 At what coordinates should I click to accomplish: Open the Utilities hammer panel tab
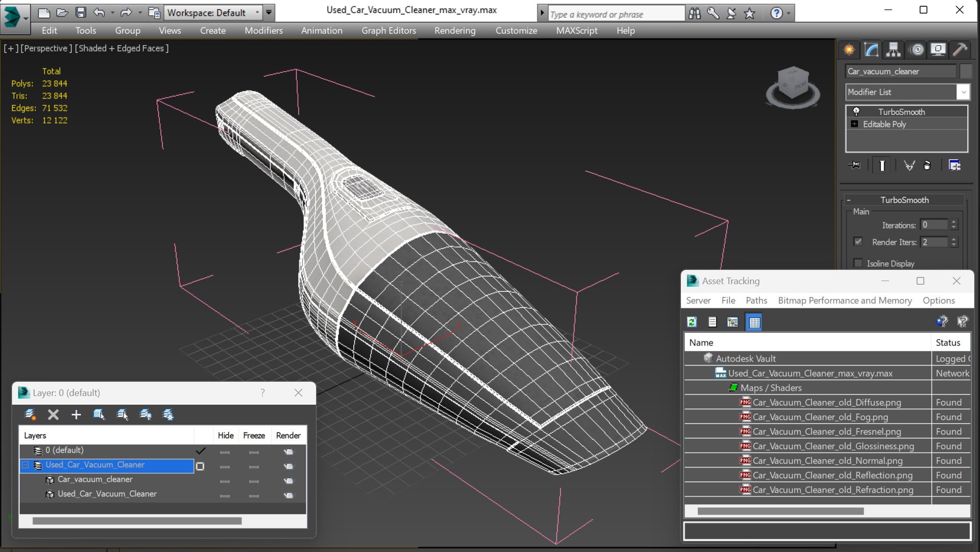tap(960, 50)
